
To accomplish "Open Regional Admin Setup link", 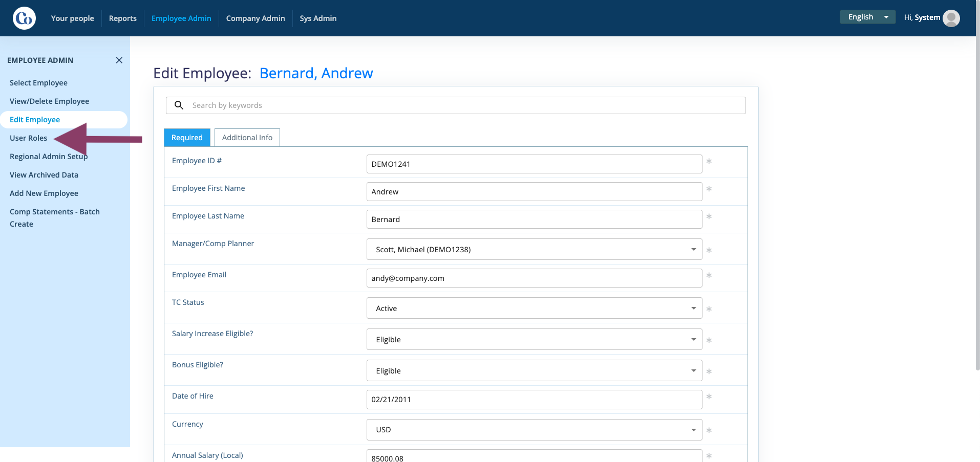I will tap(49, 157).
